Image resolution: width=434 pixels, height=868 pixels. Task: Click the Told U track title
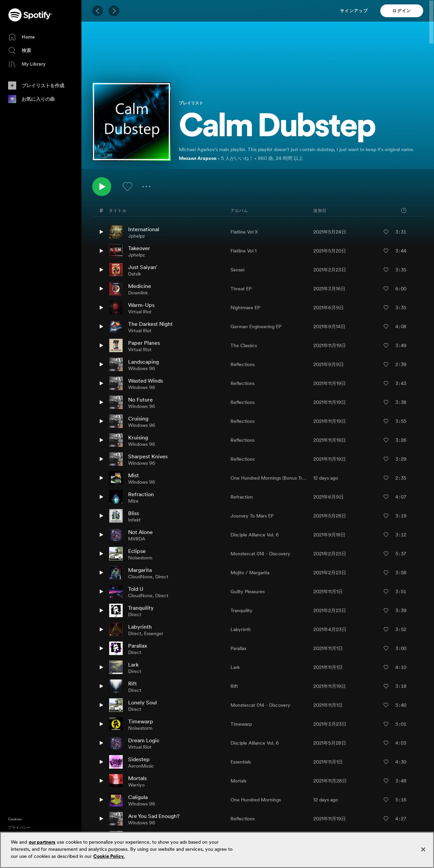(x=136, y=589)
